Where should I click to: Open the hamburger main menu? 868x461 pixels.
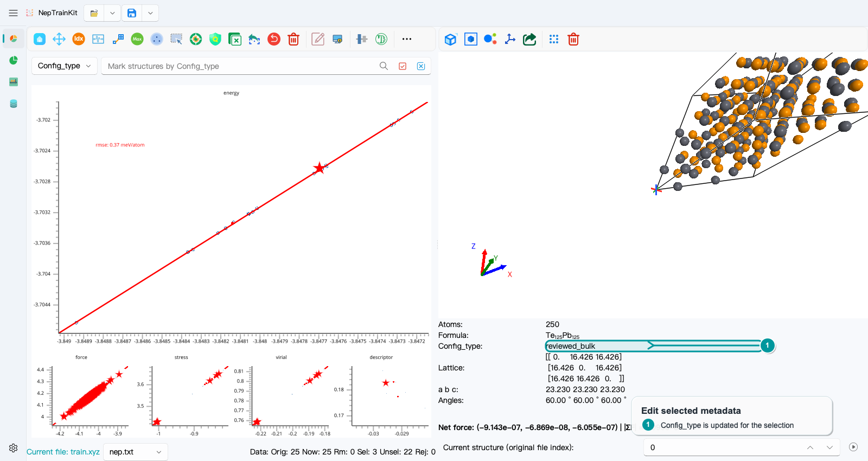[x=14, y=13]
